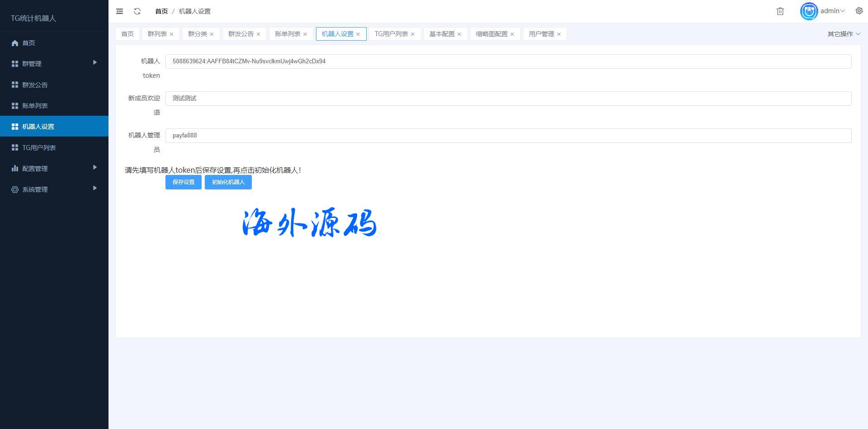Open the 其它操作 dropdown
Image resolution: width=868 pixels, height=429 pixels.
843,34
